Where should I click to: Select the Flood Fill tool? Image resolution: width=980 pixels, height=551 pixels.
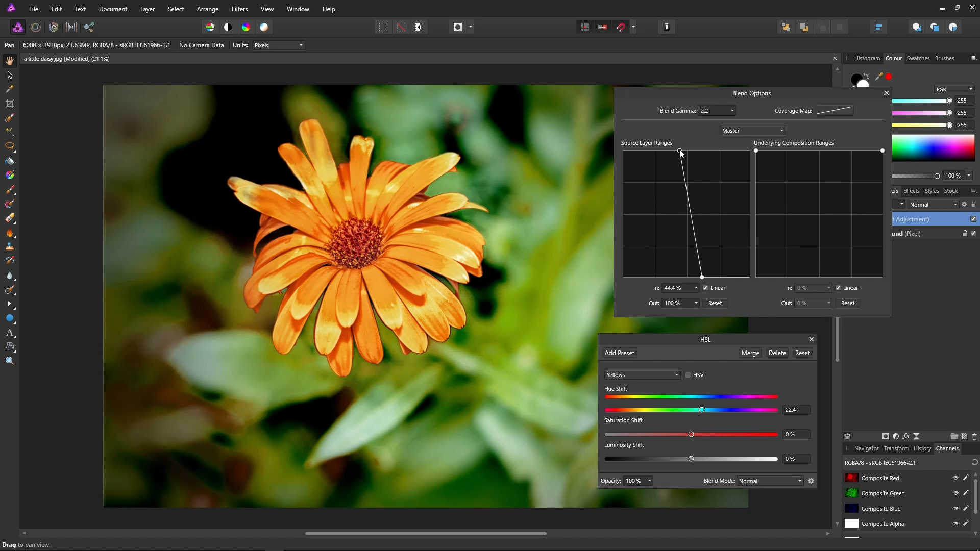[x=10, y=161]
